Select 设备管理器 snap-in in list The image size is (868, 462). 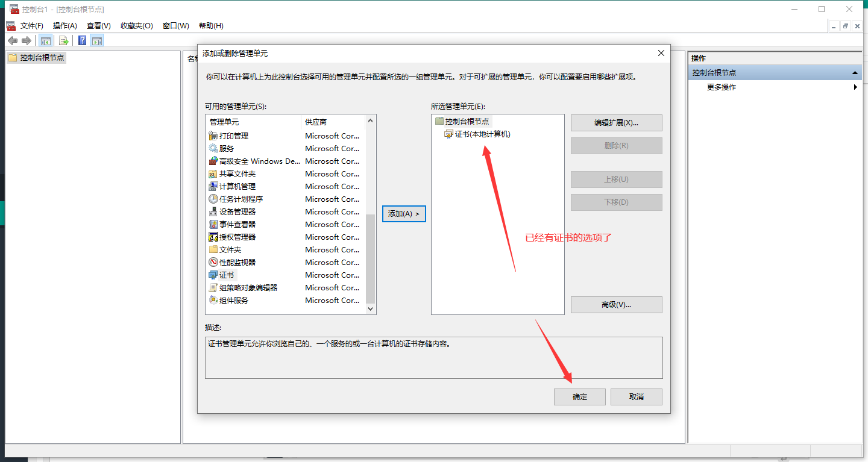click(x=237, y=211)
